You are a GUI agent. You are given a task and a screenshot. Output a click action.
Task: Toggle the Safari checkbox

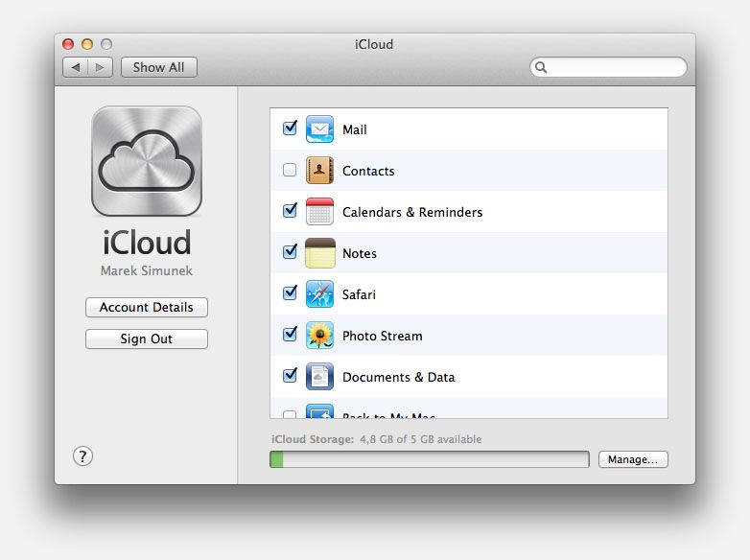point(290,292)
